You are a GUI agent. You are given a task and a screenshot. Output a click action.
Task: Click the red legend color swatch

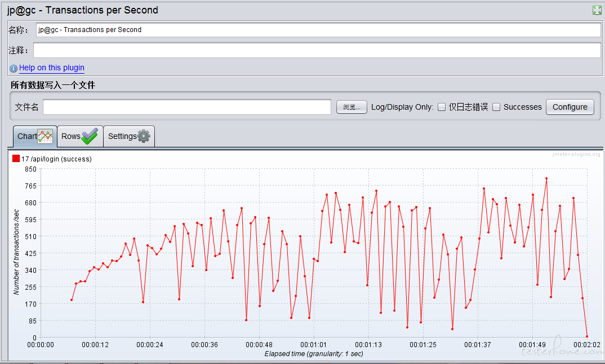(x=16, y=159)
